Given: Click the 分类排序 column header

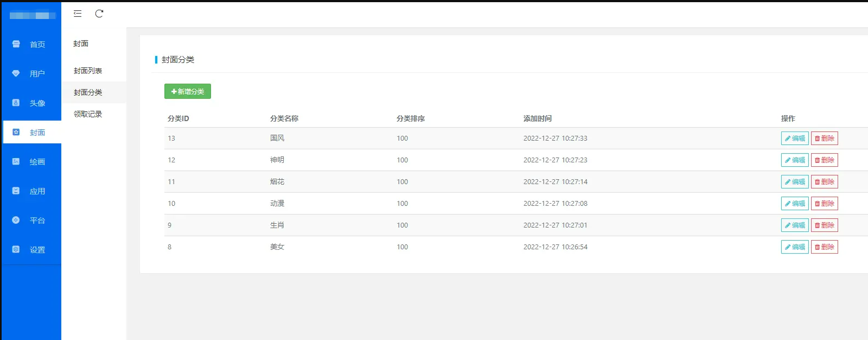Looking at the screenshot, I should pyautogui.click(x=411, y=118).
